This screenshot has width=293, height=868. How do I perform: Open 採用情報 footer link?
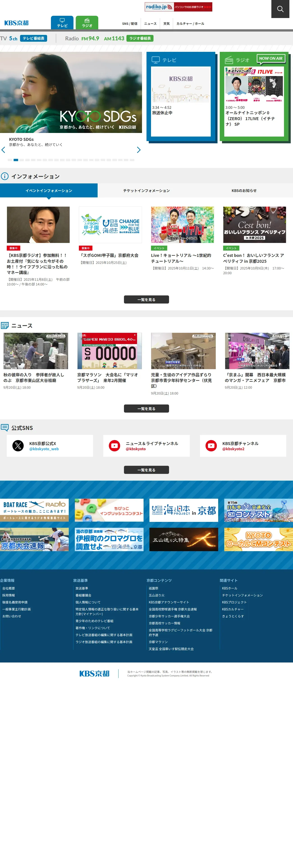pos(9,595)
